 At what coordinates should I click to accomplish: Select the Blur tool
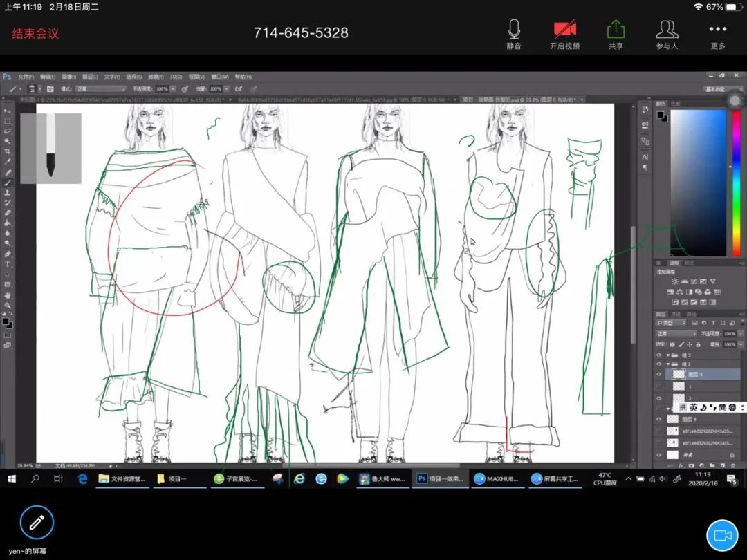(8, 234)
